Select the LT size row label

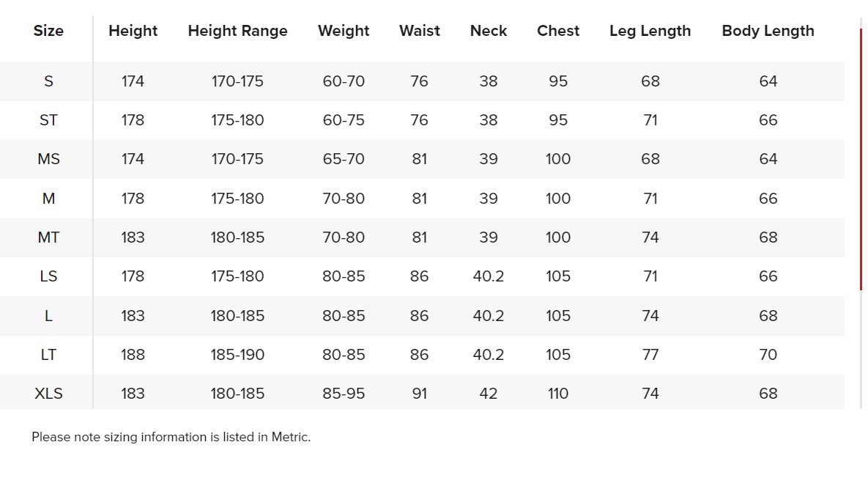pyautogui.click(x=49, y=355)
